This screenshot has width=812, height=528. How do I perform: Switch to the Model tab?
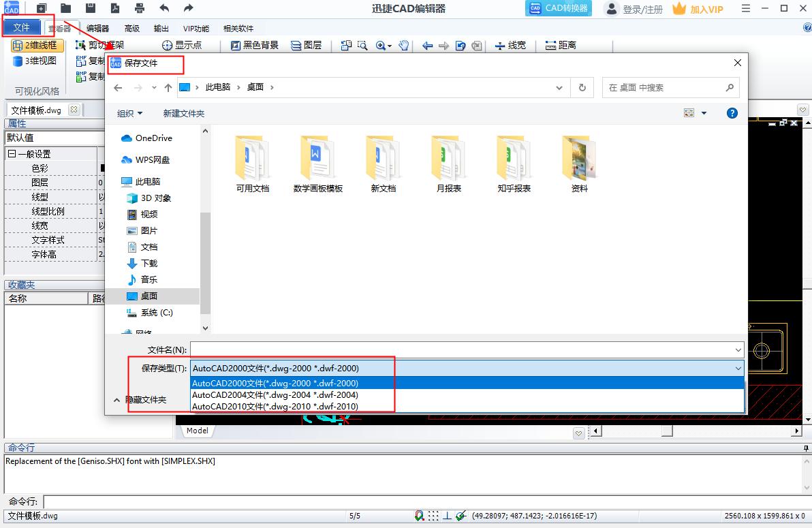tap(197, 431)
